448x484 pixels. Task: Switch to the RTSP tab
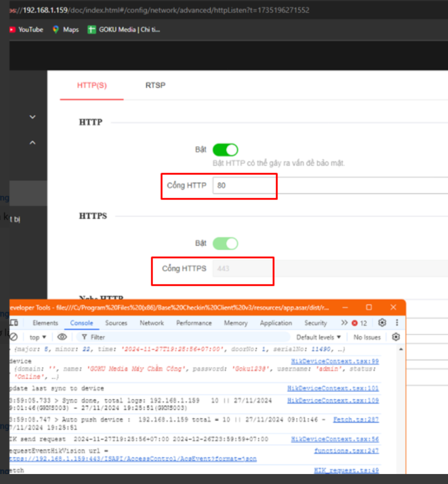click(x=155, y=85)
